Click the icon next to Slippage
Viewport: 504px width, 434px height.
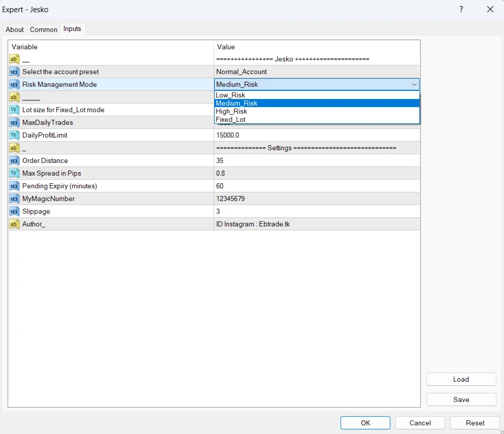point(14,211)
